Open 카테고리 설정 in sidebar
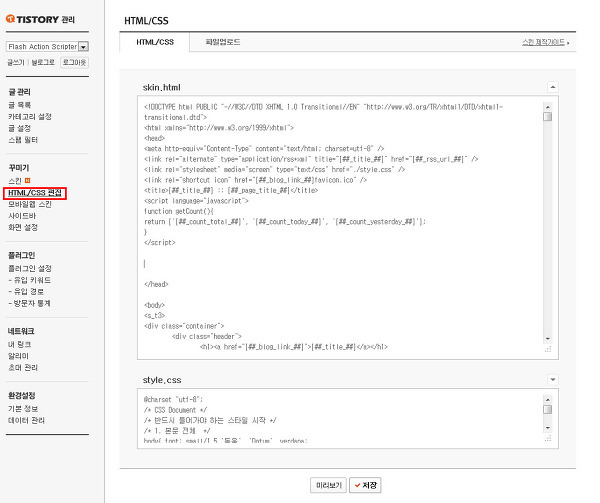The height and width of the screenshot is (503, 600). (x=30, y=116)
